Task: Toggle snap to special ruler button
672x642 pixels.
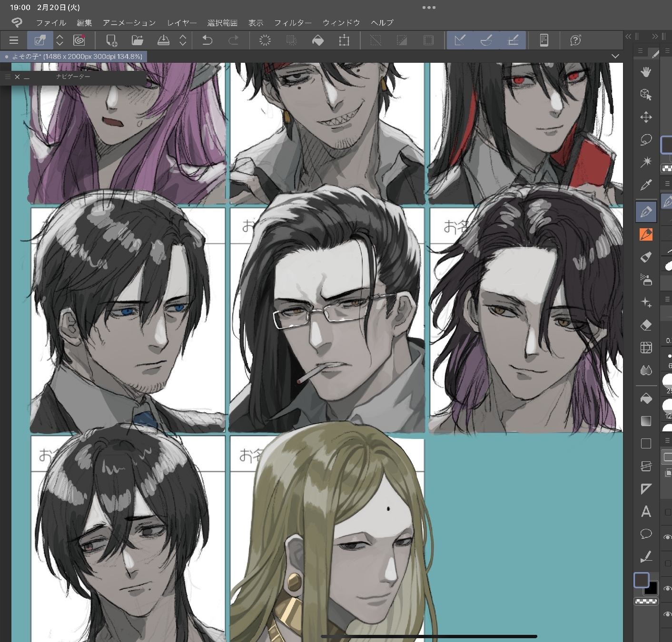Action: (486, 40)
